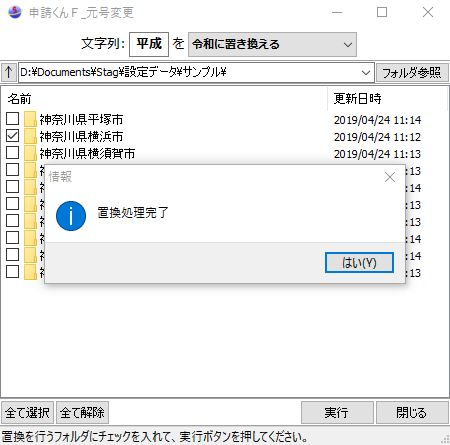Image resolution: width=450 pixels, height=445 pixels.
Task: Check the 神奈川県横須賀市 checkbox
Action: tap(13, 153)
